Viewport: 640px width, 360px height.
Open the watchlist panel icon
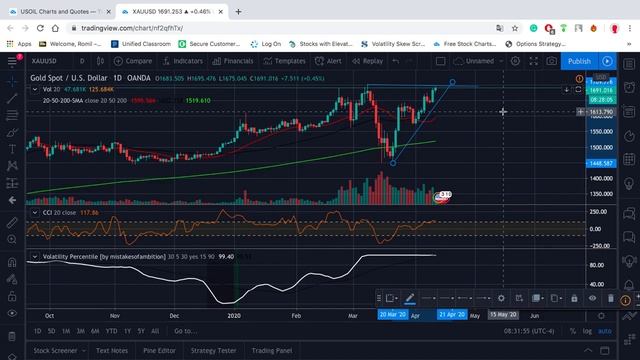point(629,64)
